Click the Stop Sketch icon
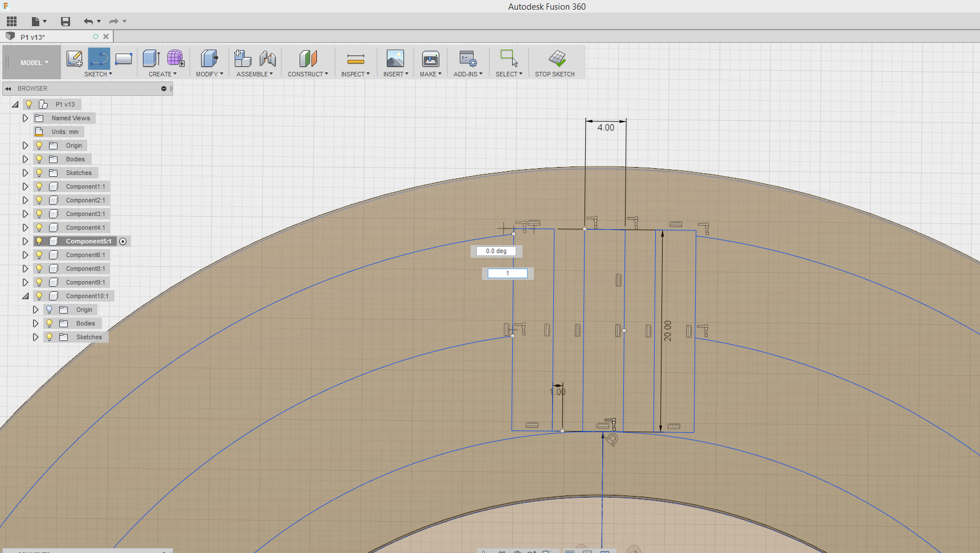The width and height of the screenshot is (980, 553). click(x=557, y=58)
